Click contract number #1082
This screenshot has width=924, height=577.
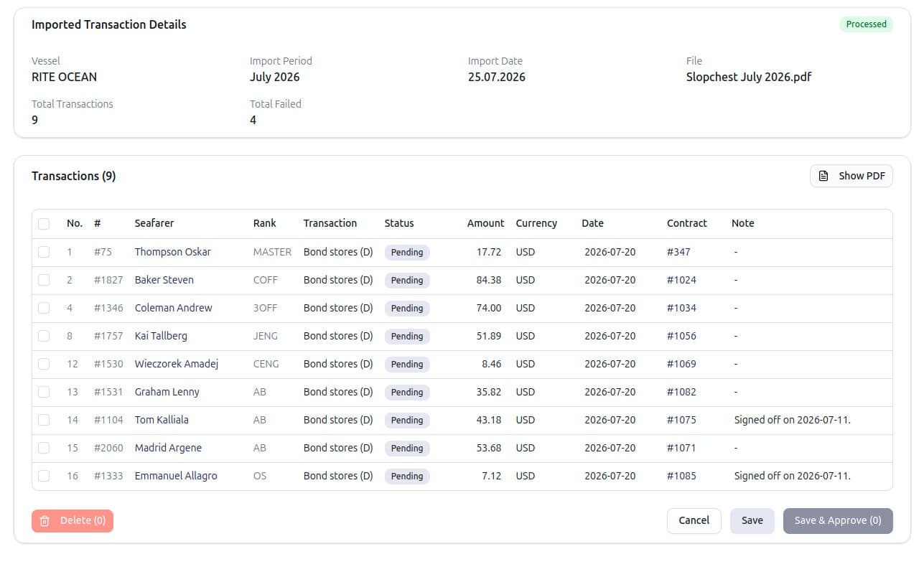pyautogui.click(x=681, y=392)
